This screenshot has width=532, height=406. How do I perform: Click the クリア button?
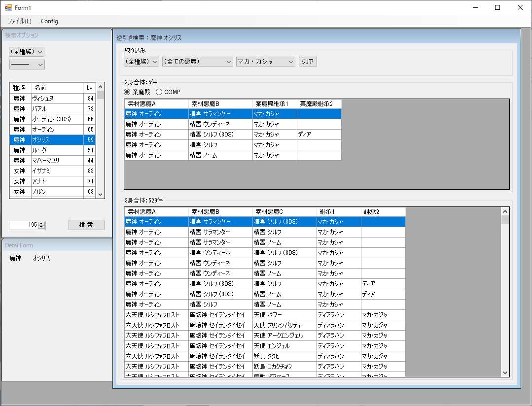(x=308, y=61)
